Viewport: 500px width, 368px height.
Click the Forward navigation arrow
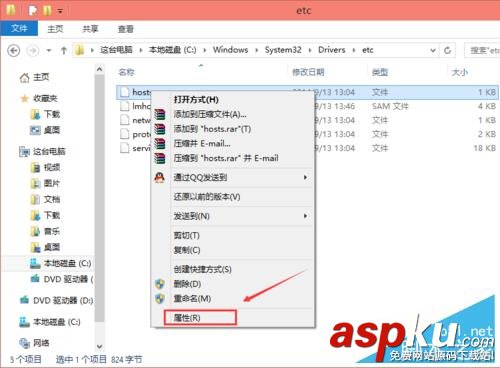(x=32, y=51)
